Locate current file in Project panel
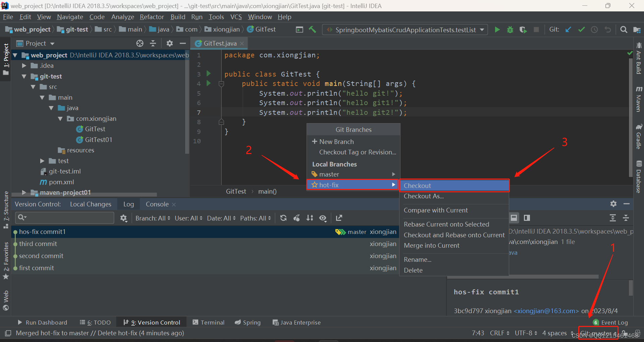 tap(140, 43)
